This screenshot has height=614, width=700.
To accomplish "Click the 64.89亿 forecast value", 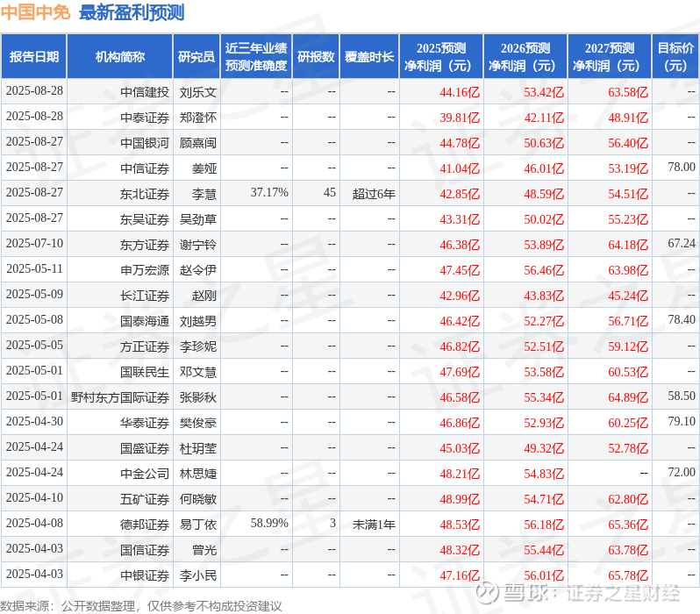I will 628,398.
